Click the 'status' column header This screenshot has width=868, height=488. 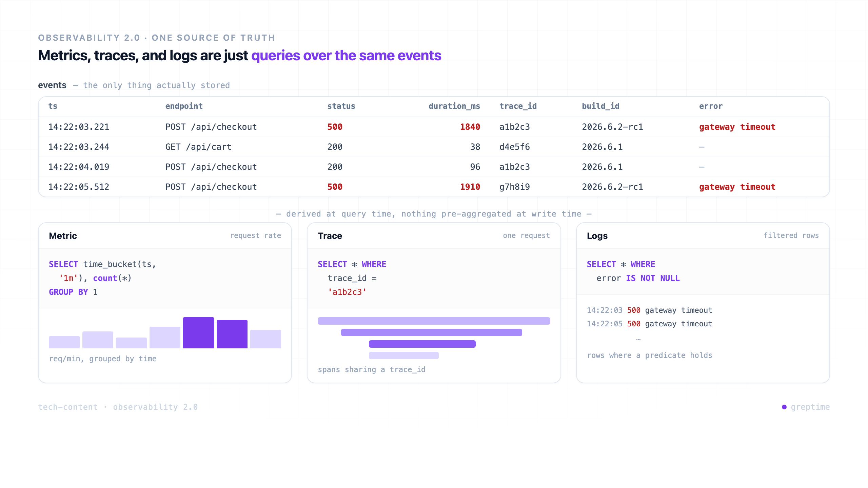point(341,106)
